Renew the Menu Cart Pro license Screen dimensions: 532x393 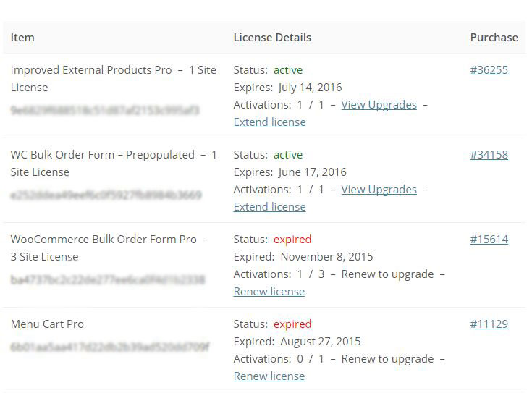click(269, 376)
